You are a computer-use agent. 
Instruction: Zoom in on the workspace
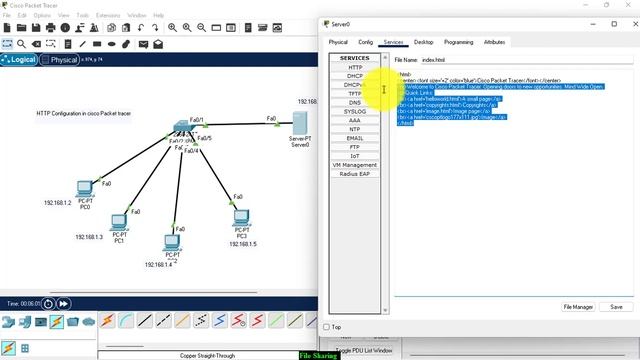tap(172, 28)
